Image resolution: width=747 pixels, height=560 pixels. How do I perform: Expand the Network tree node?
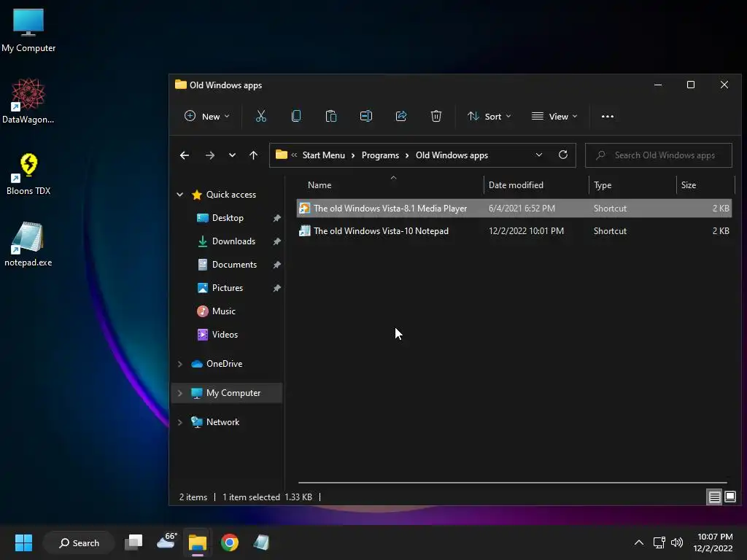[x=180, y=422]
